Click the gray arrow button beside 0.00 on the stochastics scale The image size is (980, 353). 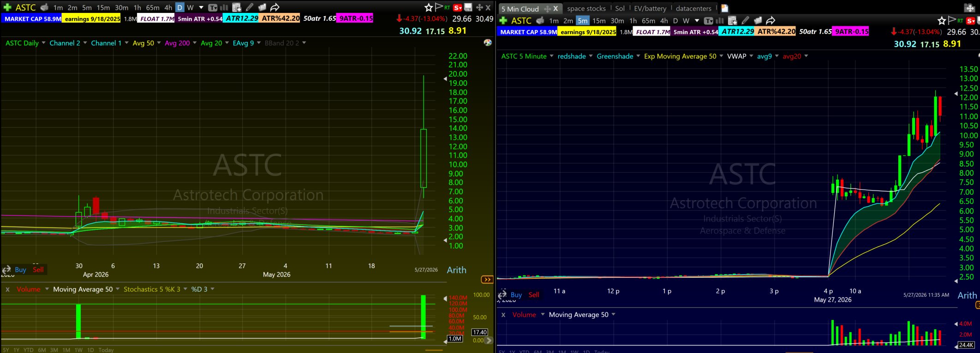coord(488,340)
